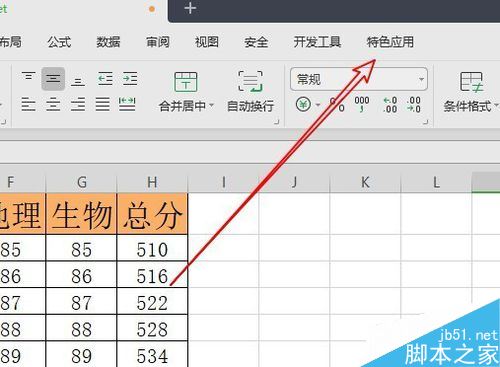Open the alignment group dialog launcher
Viewport: 500px width, 367px height.
pos(276,122)
